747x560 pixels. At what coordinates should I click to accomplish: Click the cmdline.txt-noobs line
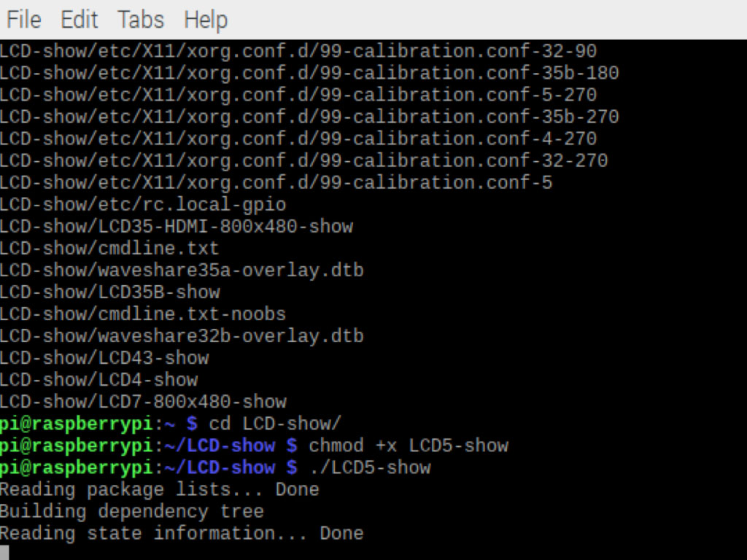pos(143,314)
